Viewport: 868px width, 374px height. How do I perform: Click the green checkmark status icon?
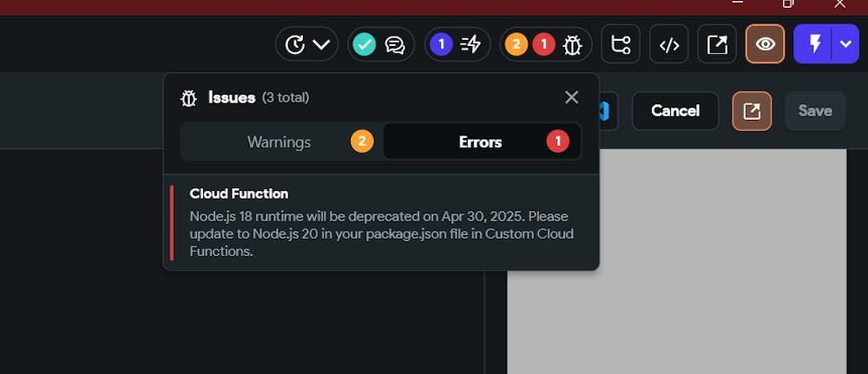365,44
